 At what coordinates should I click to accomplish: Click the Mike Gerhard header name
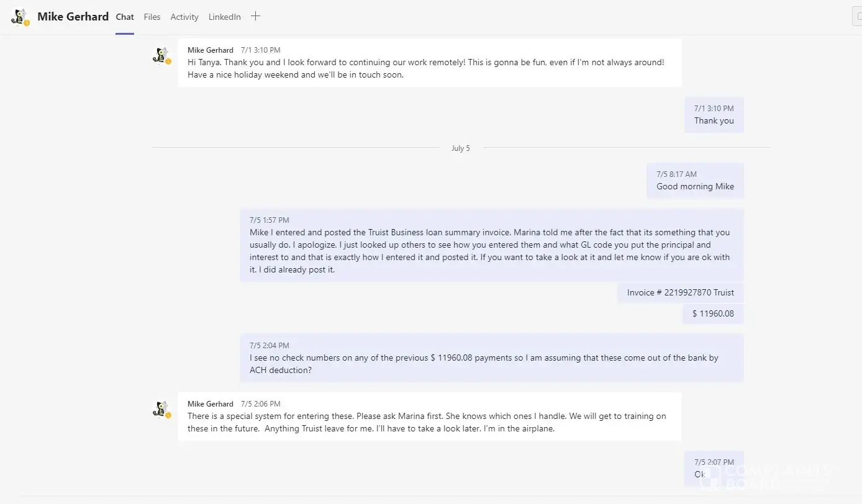coord(73,17)
